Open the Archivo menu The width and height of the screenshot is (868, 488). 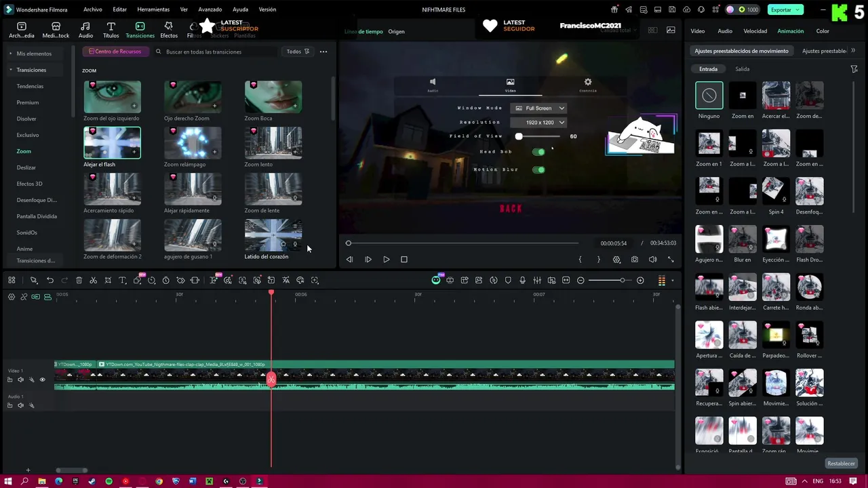(x=93, y=9)
